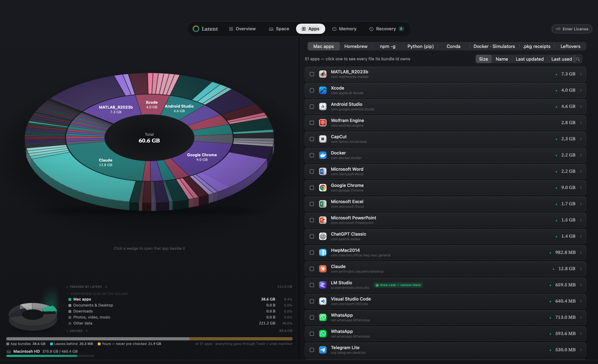Tick the Xcode row checkbox
The image size is (598, 364).
click(312, 90)
